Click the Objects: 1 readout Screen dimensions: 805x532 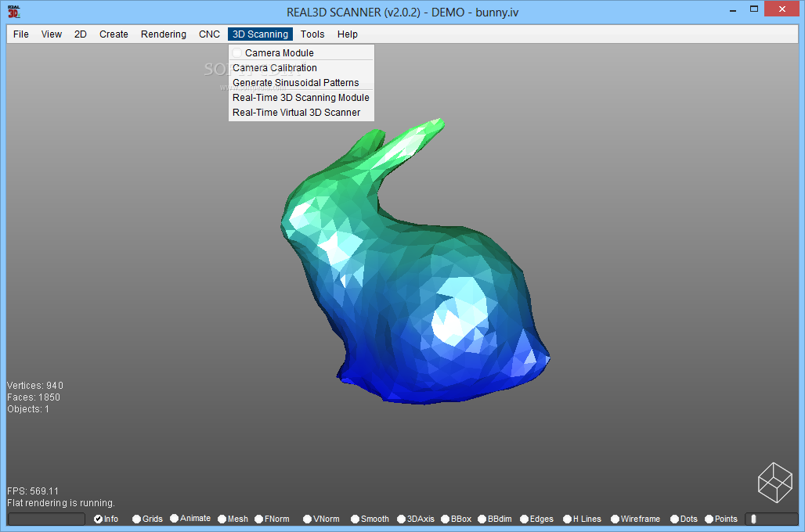pyautogui.click(x=28, y=409)
